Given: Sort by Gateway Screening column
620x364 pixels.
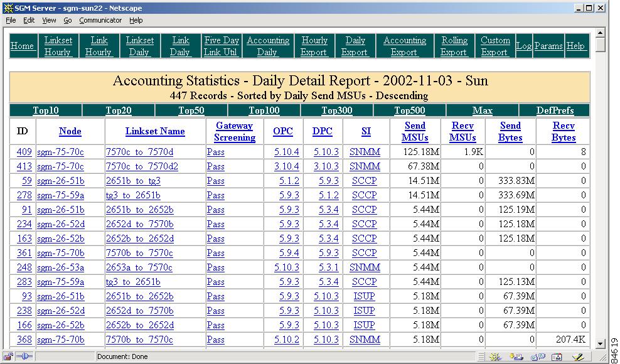Looking at the screenshot, I should coord(235,131).
